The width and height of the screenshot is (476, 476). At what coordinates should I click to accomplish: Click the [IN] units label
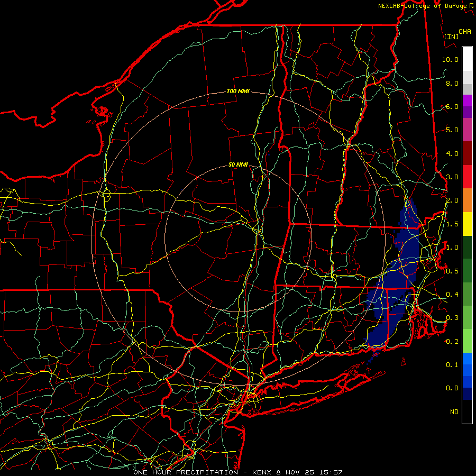click(x=452, y=36)
